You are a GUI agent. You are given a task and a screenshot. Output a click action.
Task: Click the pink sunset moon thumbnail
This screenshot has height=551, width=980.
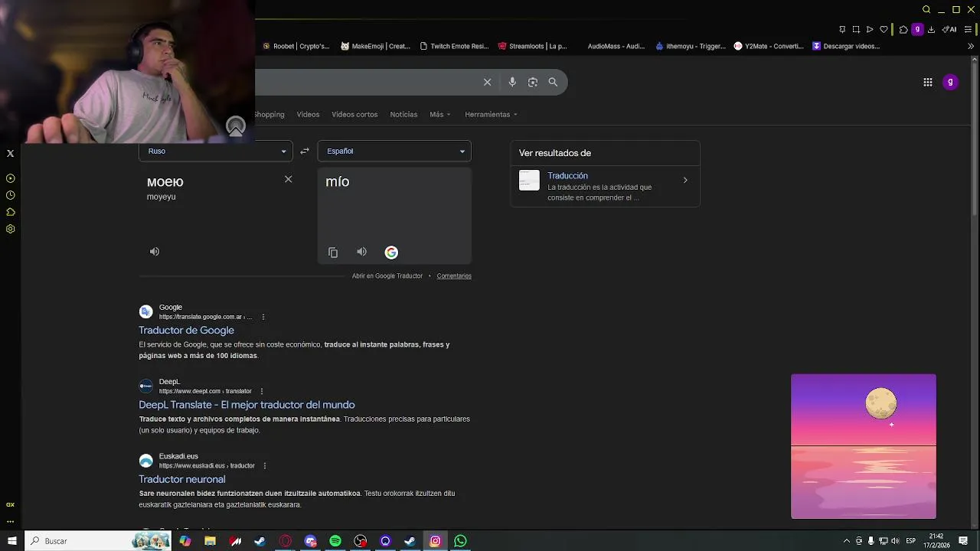point(864,446)
